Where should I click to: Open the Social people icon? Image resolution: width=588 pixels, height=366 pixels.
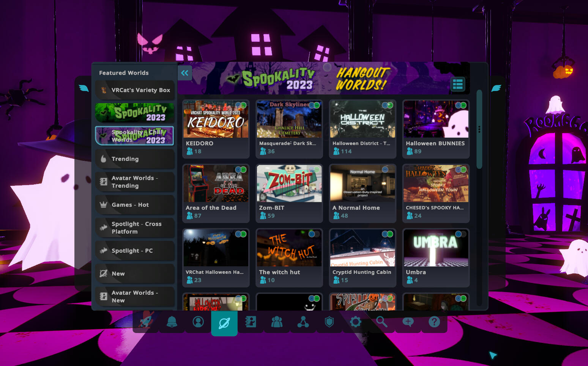point(277,322)
